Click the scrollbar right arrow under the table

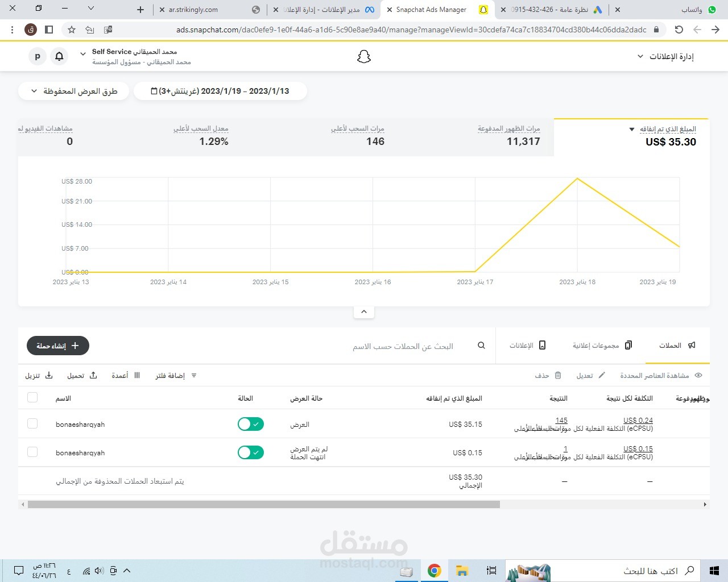tap(705, 504)
